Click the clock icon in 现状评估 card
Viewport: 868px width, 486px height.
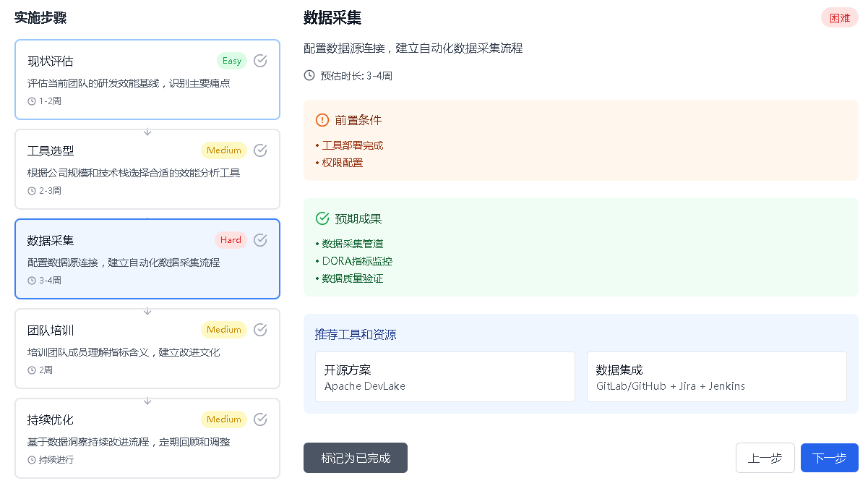coord(32,101)
